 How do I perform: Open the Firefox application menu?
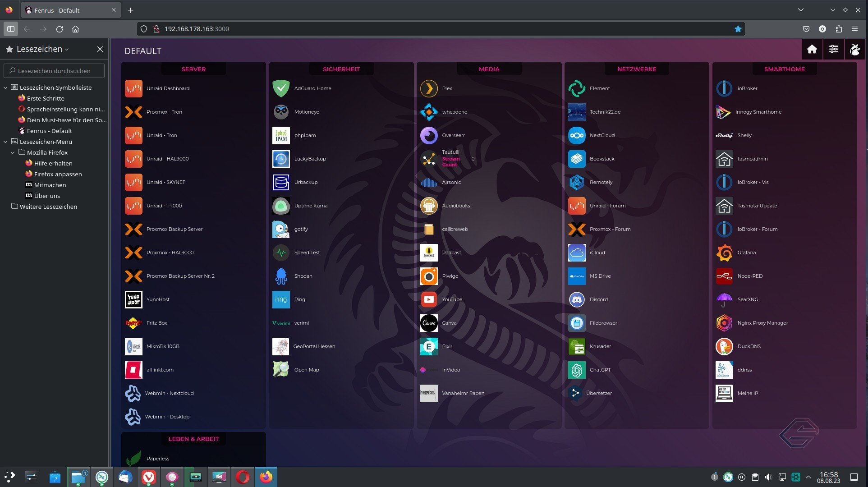click(855, 29)
